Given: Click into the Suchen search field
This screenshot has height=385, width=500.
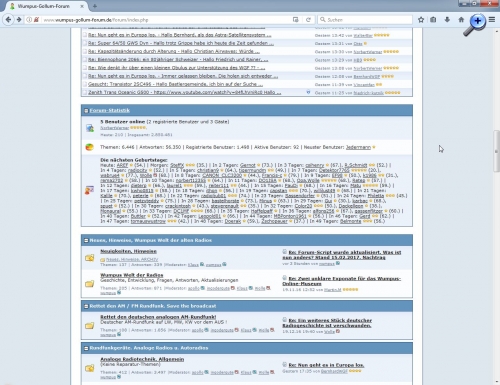Looking at the screenshot, I should [365, 20].
